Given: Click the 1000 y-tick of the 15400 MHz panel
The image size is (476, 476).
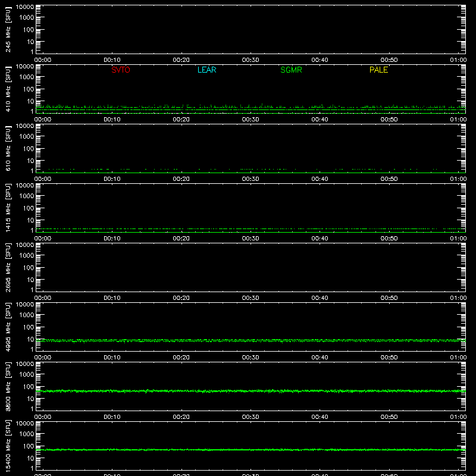Looking at the screenshot, I should [x=27, y=434].
